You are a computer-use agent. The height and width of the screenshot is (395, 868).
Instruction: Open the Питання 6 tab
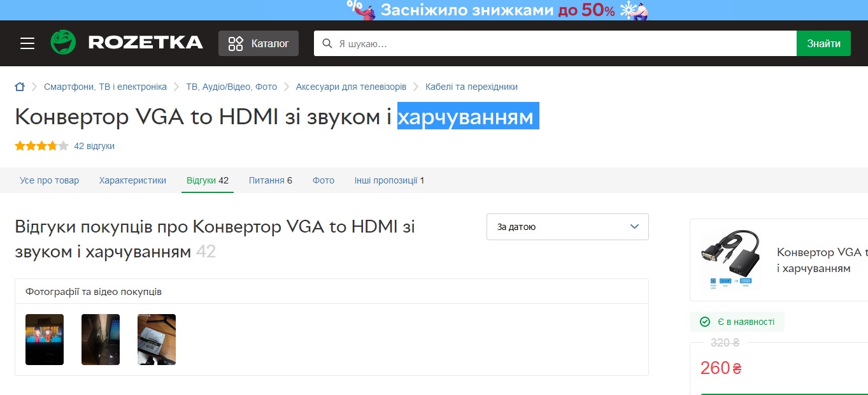coord(270,180)
